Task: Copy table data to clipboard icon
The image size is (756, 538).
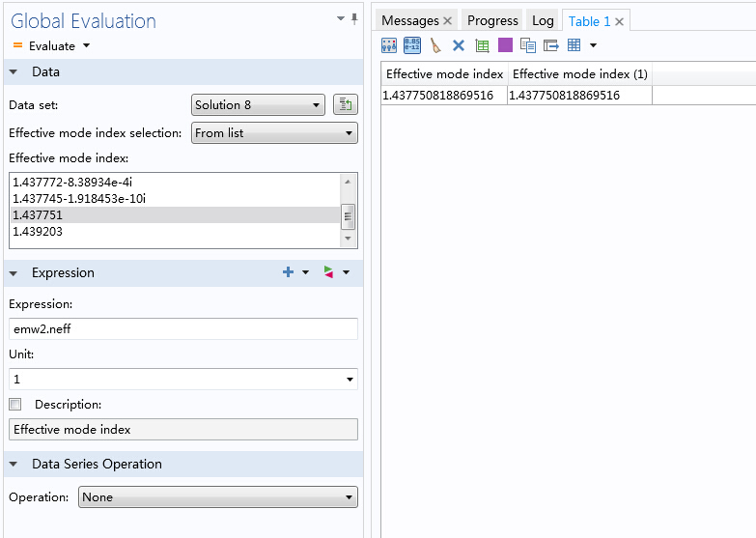Action: (x=528, y=45)
